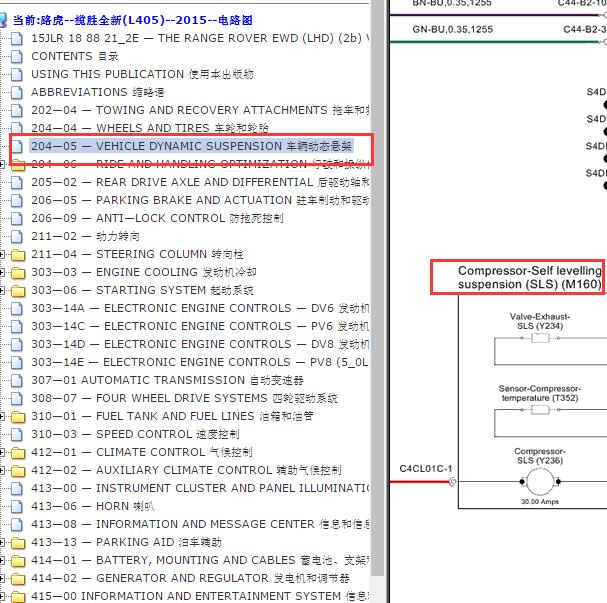
Task: Click the tree panel vertical scrollbar
Action: pyautogui.click(x=377, y=286)
